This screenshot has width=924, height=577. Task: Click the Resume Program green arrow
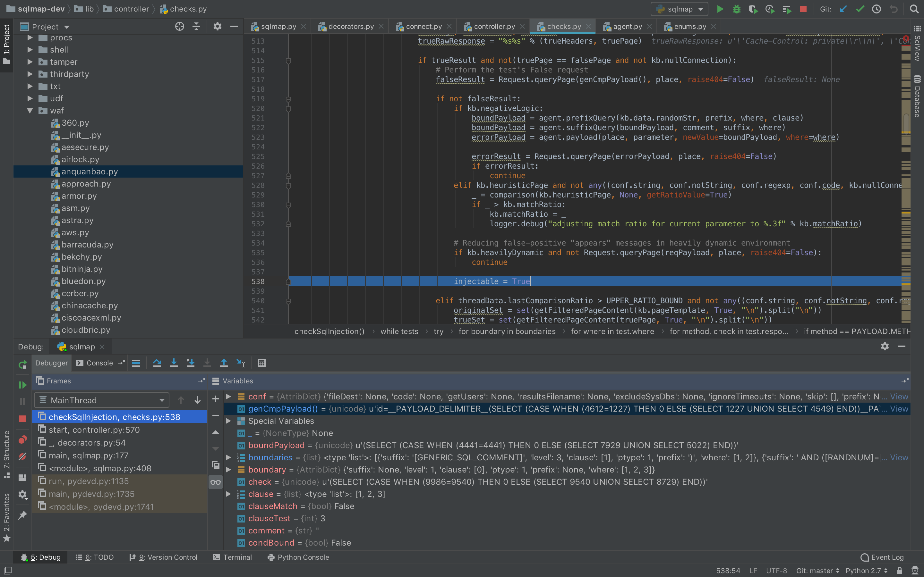coord(22,385)
